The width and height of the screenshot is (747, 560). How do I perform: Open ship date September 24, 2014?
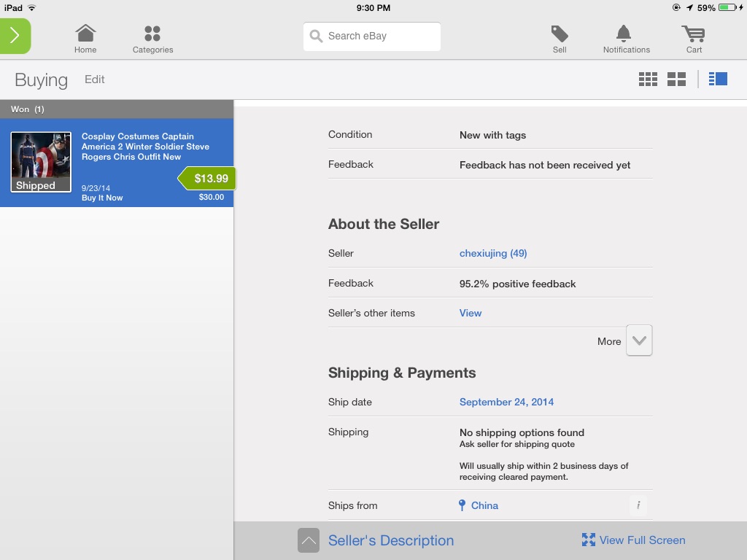tap(506, 402)
